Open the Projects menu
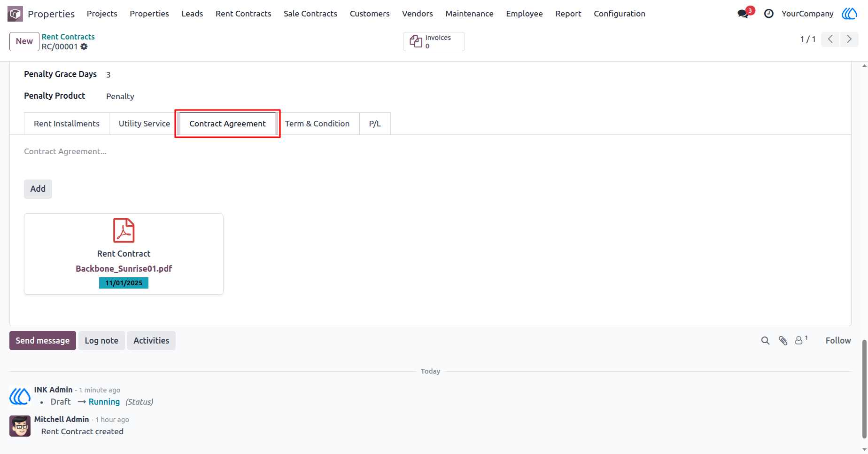 click(x=102, y=14)
